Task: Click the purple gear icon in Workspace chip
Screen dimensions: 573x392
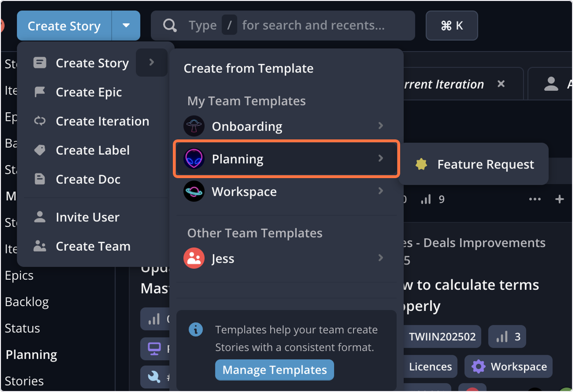Action: [478, 367]
